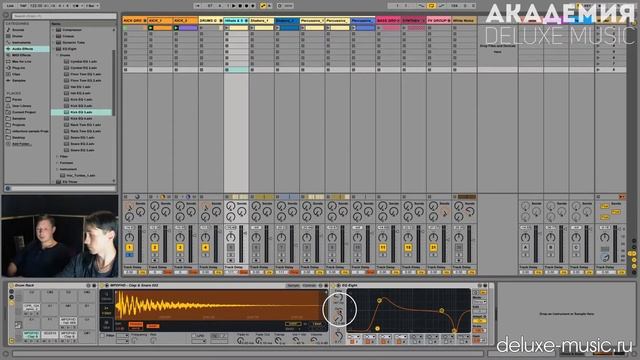Toggle return track B activator
The image size is (640, 360).
pos(551,247)
